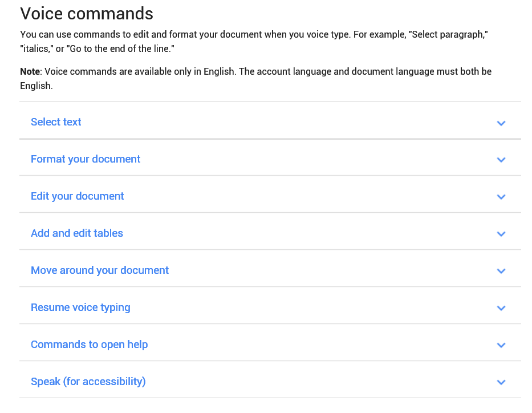Open the Add and edit tables dropdown arrow
This screenshot has width=532, height=413.
[501, 233]
